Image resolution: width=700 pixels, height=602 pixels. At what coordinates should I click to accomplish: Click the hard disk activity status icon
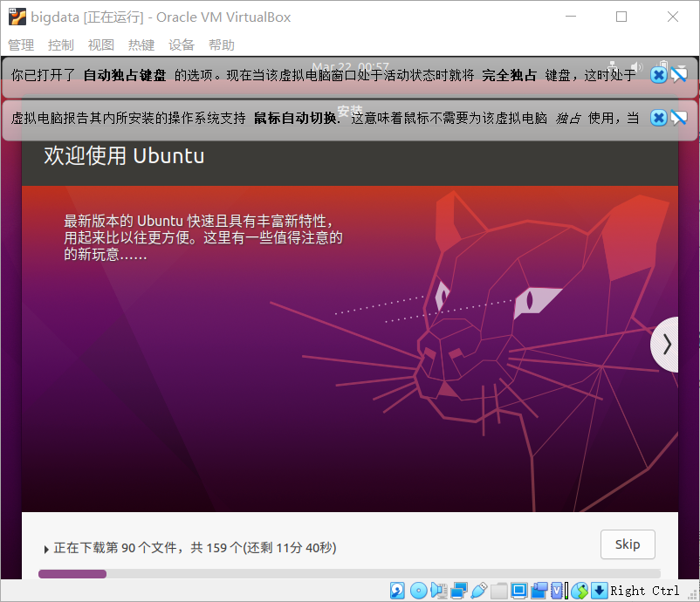click(397, 591)
